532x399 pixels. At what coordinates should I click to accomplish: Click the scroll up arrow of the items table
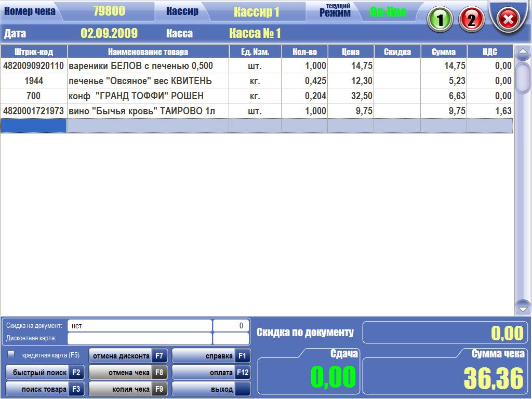point(523,52)
